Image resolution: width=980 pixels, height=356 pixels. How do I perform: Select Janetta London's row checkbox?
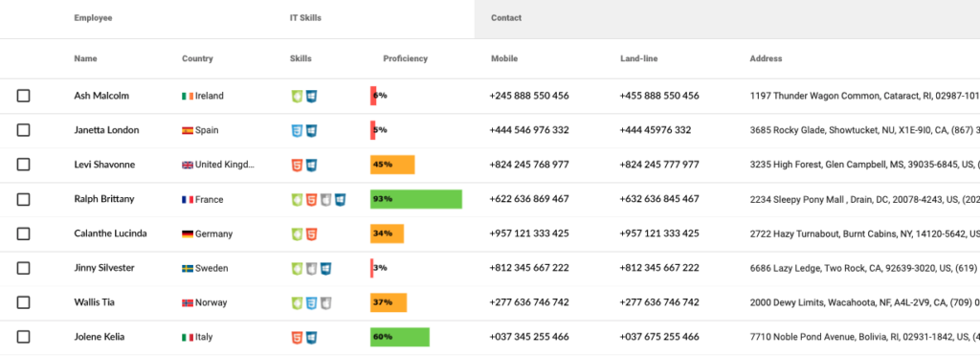pyautogui.click(x=23, y=130)
